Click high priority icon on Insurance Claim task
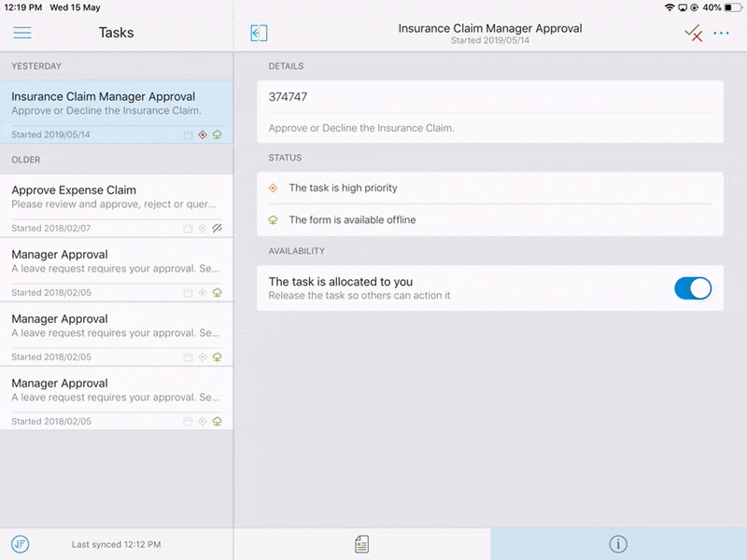 coord(203,134)
